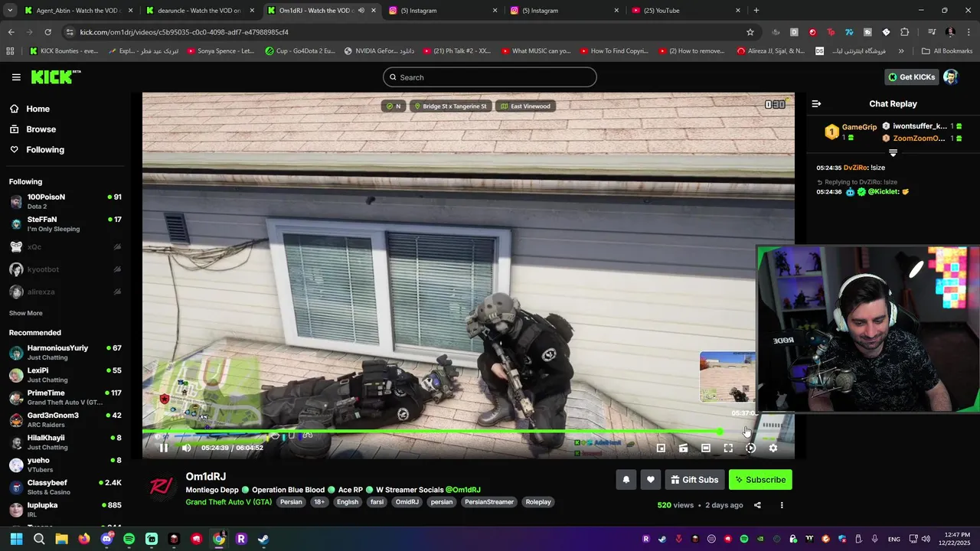Viewport: 980px width, 551px height.
Task: Expand the chat leaderboard chevron
Action: tap(893, 153)
